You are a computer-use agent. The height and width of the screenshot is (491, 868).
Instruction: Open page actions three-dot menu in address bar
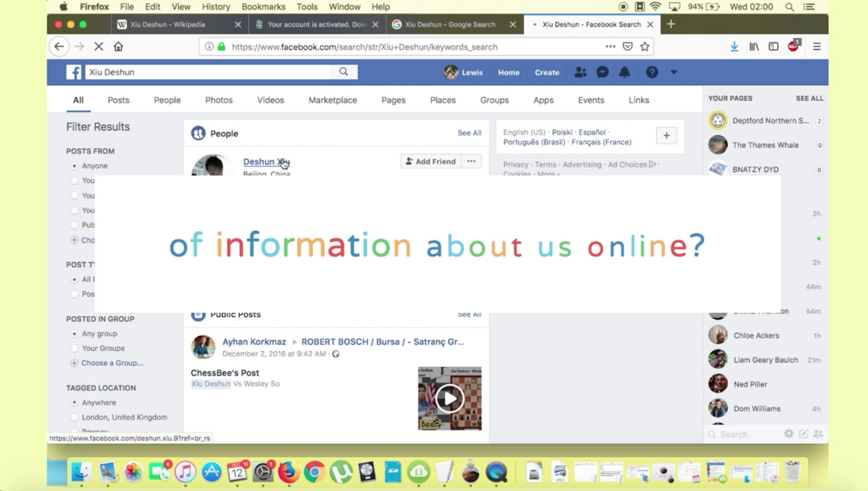coord(610,47)
